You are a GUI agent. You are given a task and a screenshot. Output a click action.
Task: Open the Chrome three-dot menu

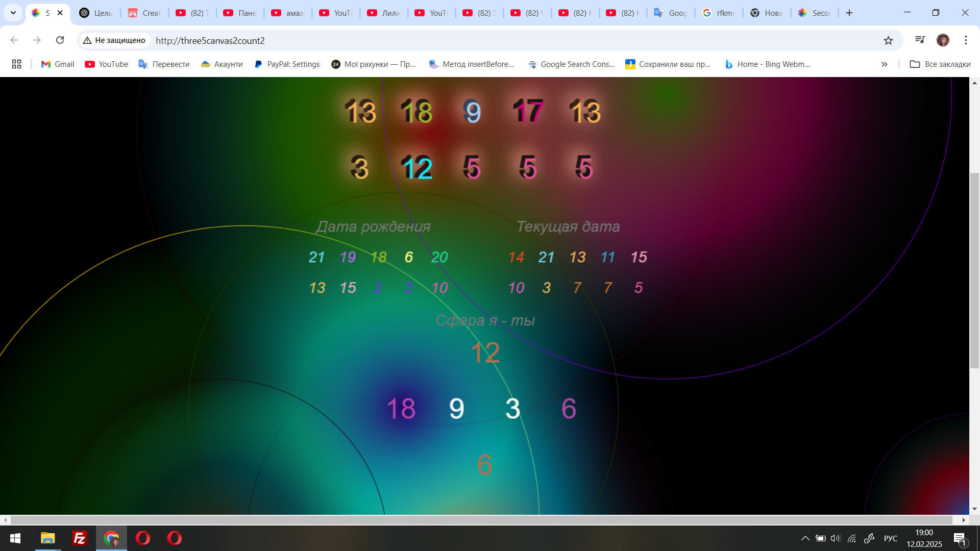click(966, 40)
